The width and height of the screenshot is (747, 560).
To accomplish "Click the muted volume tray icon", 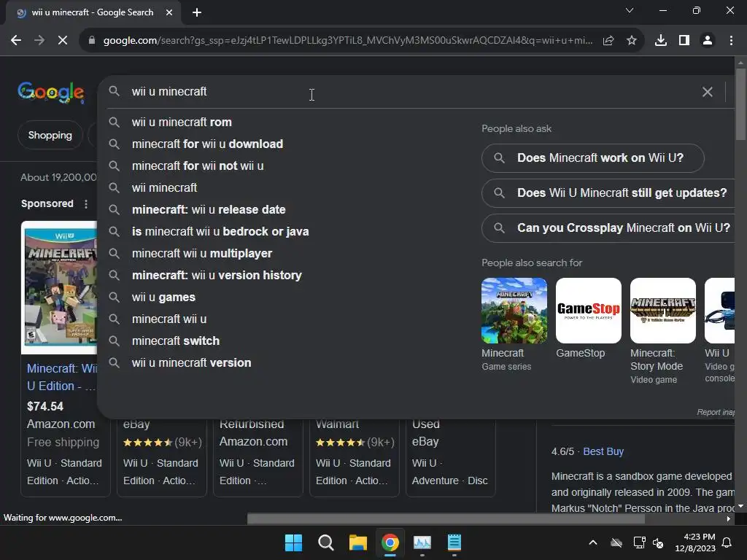I will (658, 542).
